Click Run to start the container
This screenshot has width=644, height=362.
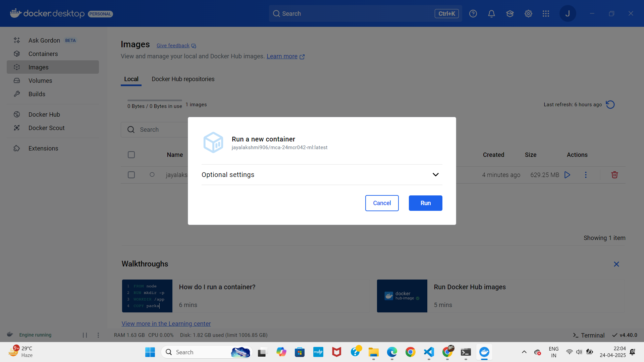tap(425, 203)
